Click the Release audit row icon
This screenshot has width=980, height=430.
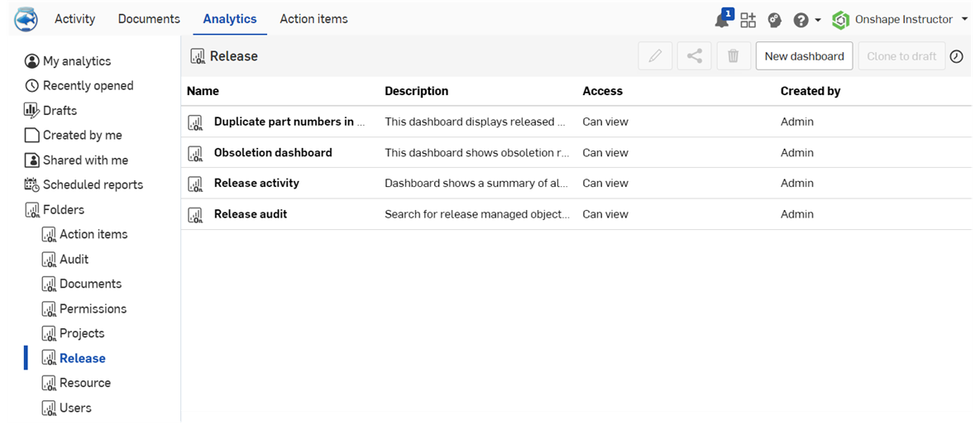click(x=195, y=214)
